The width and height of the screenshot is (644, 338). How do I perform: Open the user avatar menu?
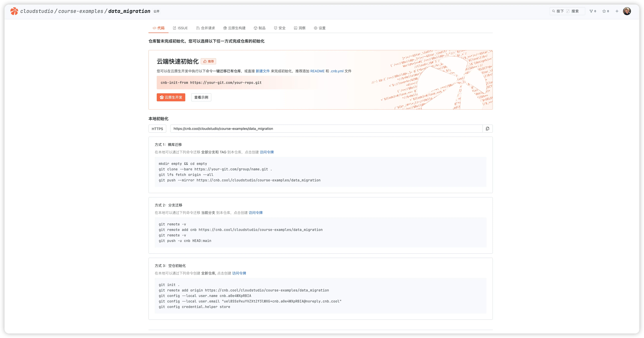point(627,11)
